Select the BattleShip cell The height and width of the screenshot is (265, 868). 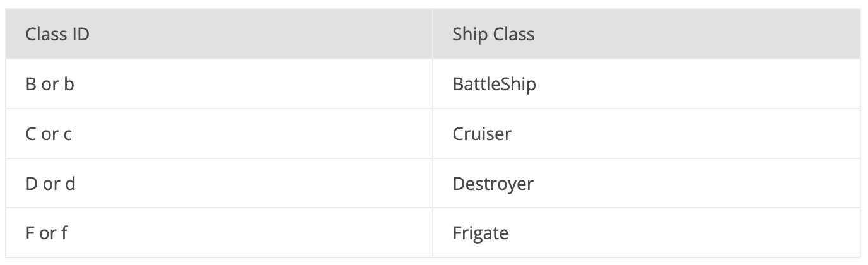647,84
